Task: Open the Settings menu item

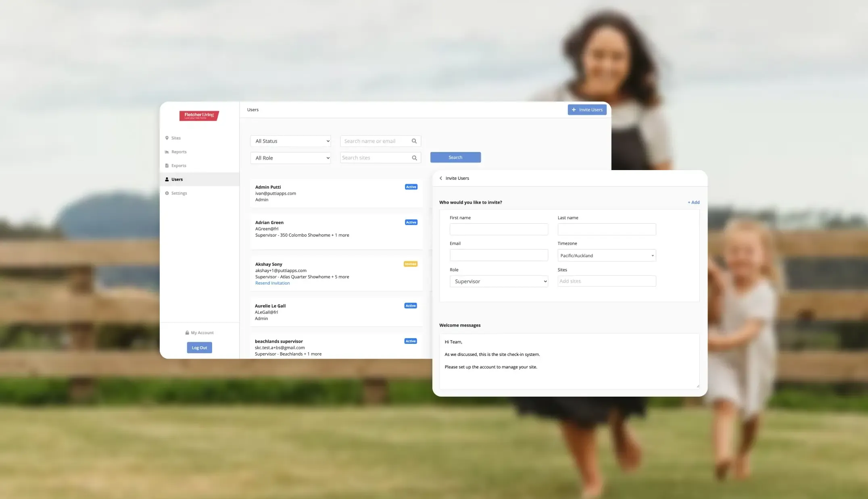Action: coord(199,193)
